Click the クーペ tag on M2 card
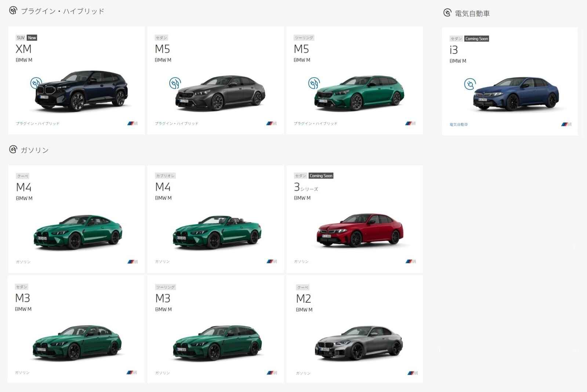Viewport: 587px width, 392px height. pos(302,287)
